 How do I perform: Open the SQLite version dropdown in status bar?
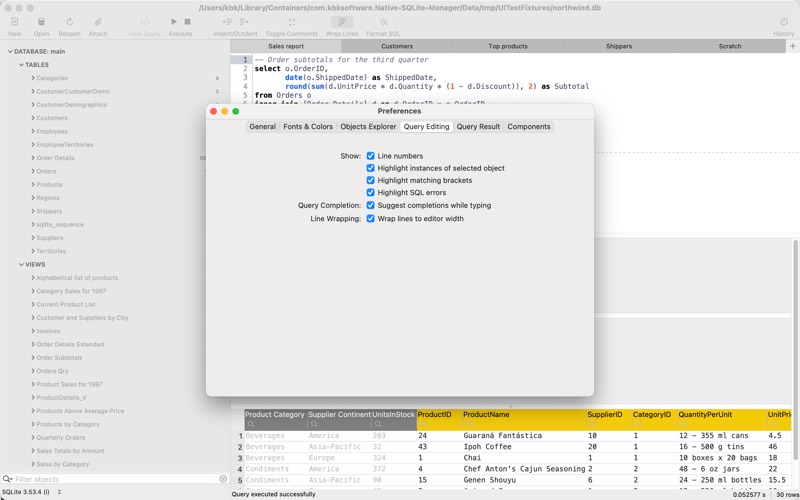[59, 492]
